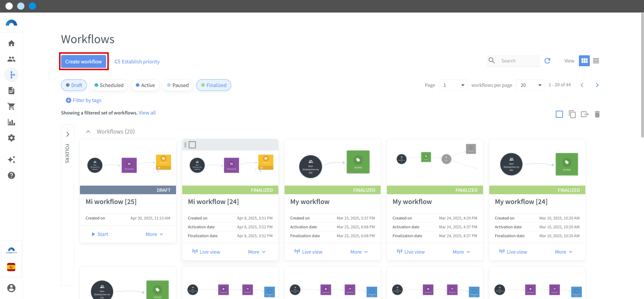The image size is (644, 299).
Task: Click the page vertical scrollbar
Action: click(642, 76)
